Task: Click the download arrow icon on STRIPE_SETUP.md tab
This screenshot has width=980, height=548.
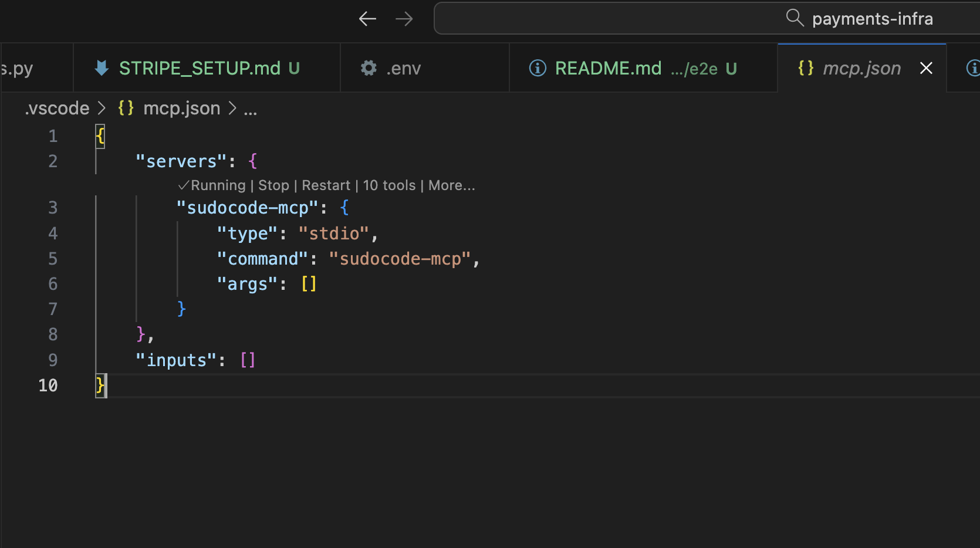Action: point(100,67)
